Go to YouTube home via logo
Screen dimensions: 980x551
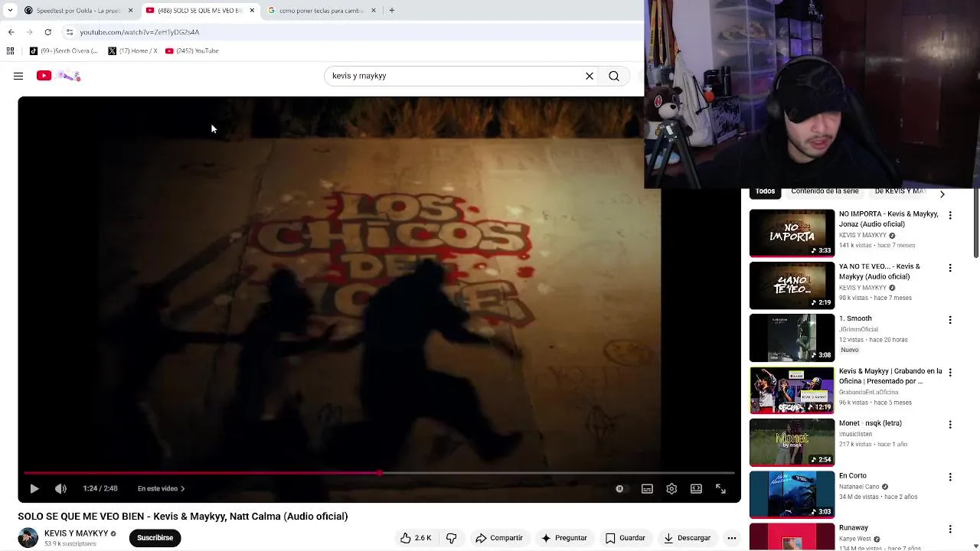[58, 76]
